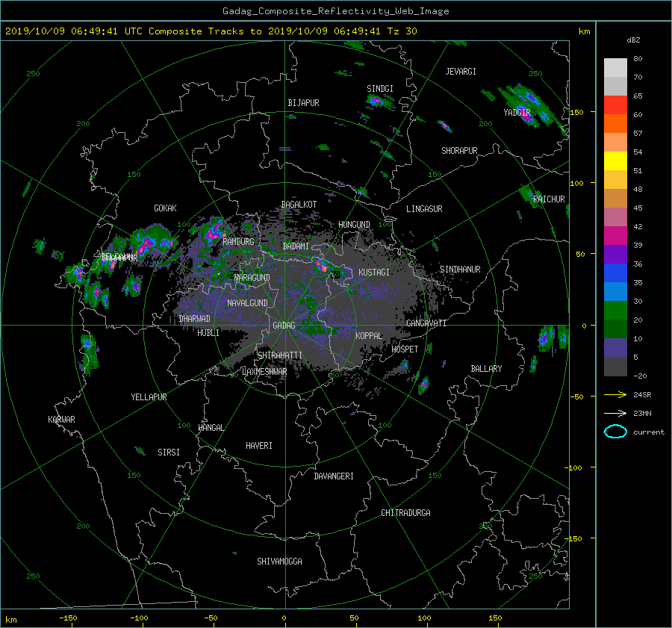Click the light gray 80 dBZ swatch
This screenshot has height=628, width=672.
615,67
